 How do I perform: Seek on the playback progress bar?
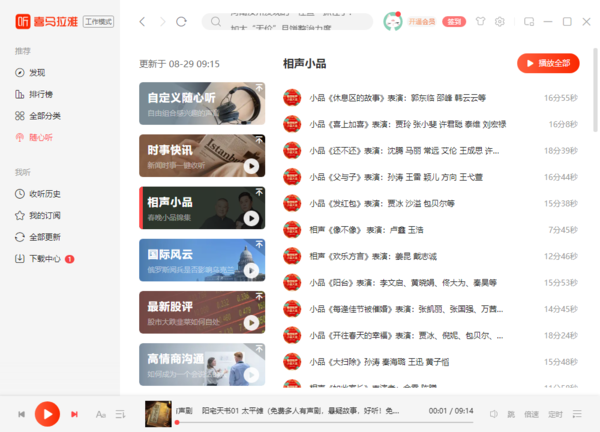coord(325,422)
